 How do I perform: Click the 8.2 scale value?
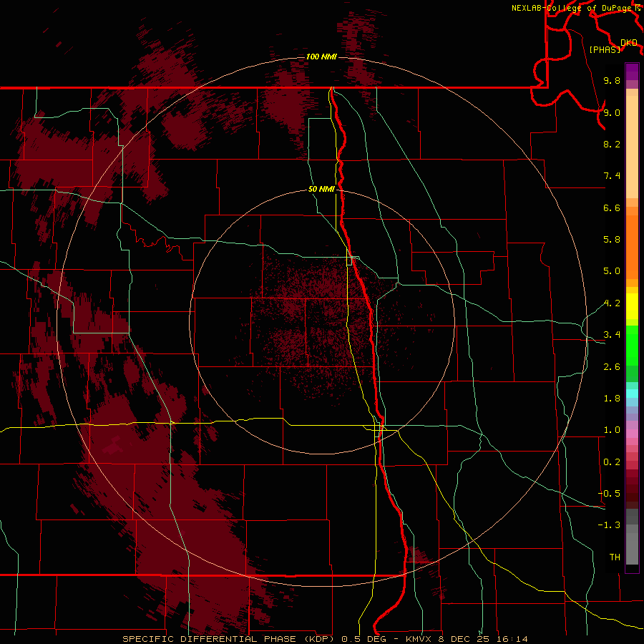[612, 144]
